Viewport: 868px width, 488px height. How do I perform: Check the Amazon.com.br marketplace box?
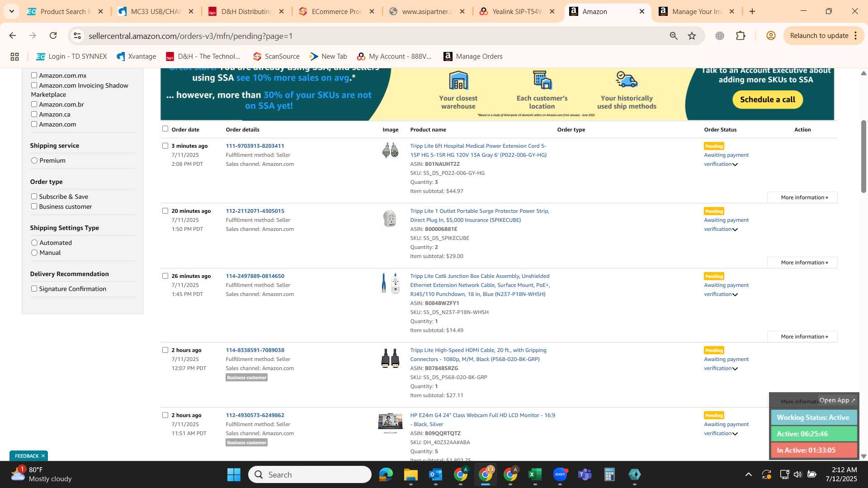34,104
